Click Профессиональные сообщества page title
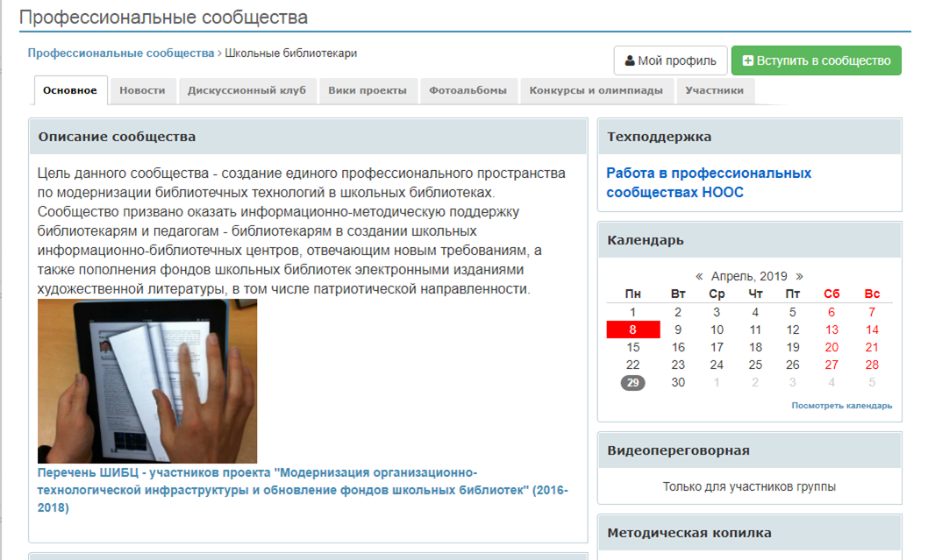Viewport: 928px width, 560px height. click(x=163, y=18)
